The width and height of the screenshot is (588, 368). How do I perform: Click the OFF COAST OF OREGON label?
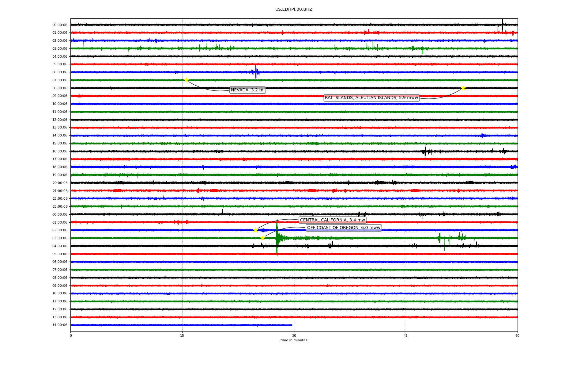point(343,228)
